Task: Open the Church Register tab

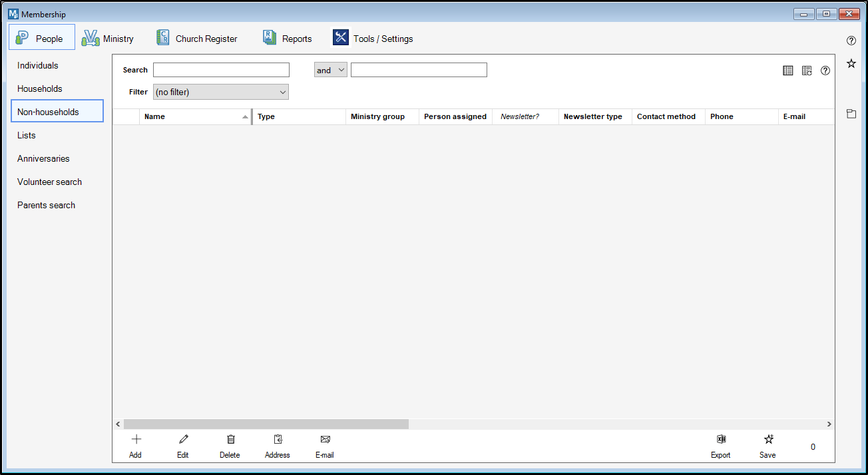Action: (197, 39)
